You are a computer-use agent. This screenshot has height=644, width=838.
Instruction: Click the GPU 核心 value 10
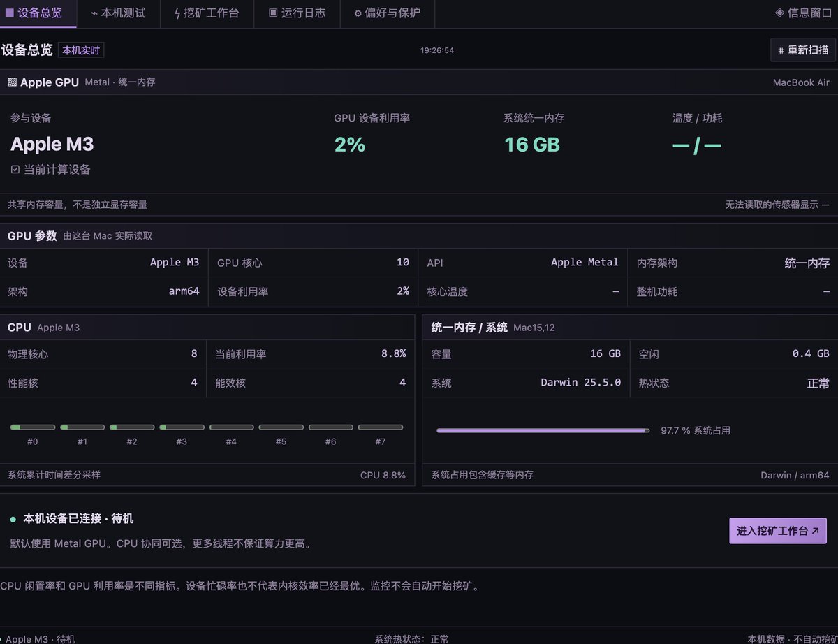point(403,263)
